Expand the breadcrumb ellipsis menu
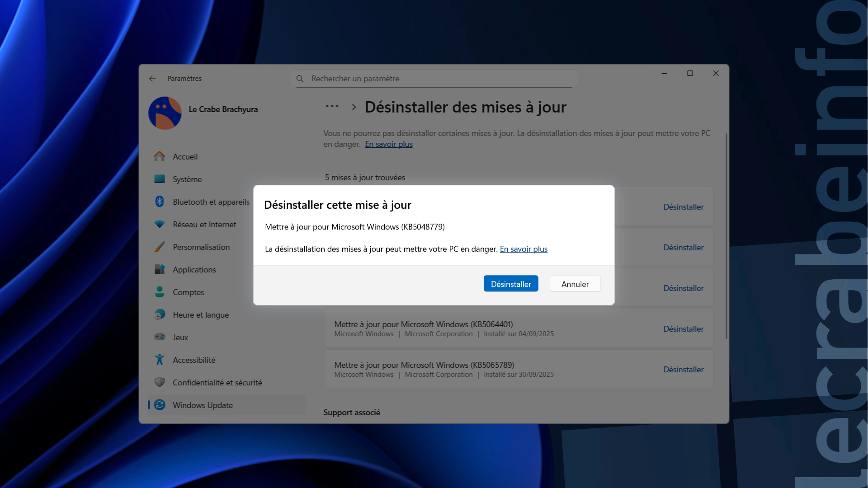This screenshot has width=868, height=488. [x=332, y=107]
